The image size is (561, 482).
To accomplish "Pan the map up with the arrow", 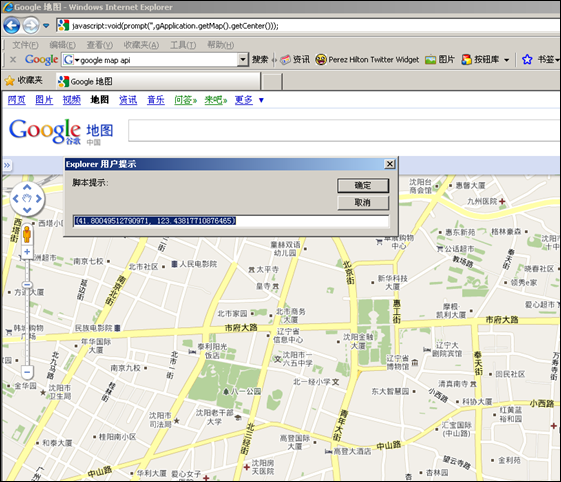I will [x=27, y=187].
